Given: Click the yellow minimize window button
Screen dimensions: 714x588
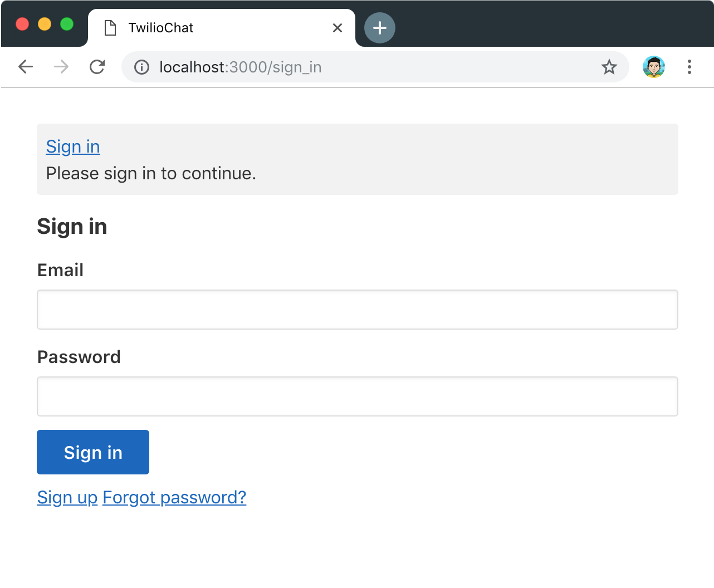Looking at the screenshot, I should [x=45, y=24].
